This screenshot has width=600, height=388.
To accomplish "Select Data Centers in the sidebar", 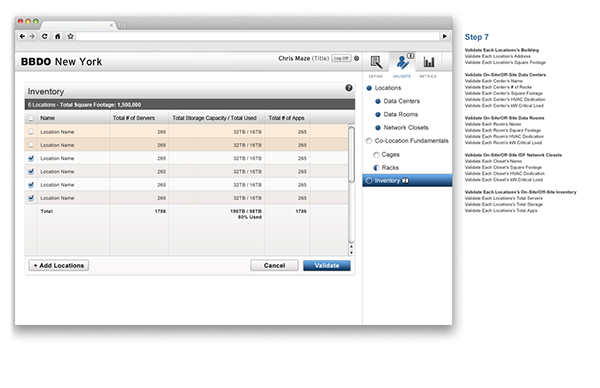I will tap(401, 101).
